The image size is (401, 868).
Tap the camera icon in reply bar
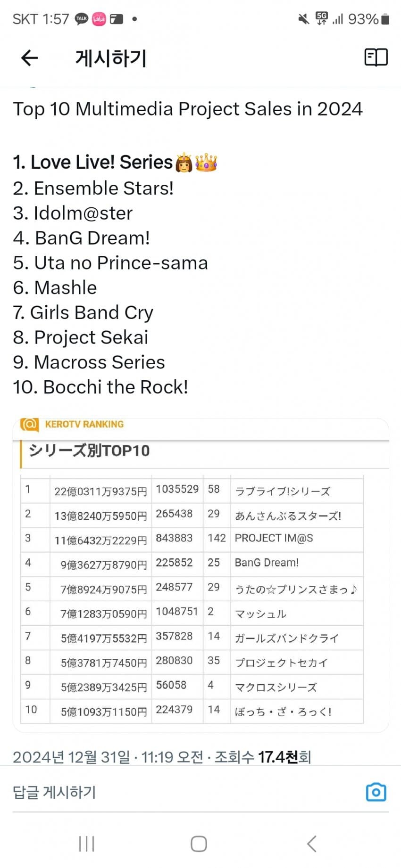[x=376, y=792]
